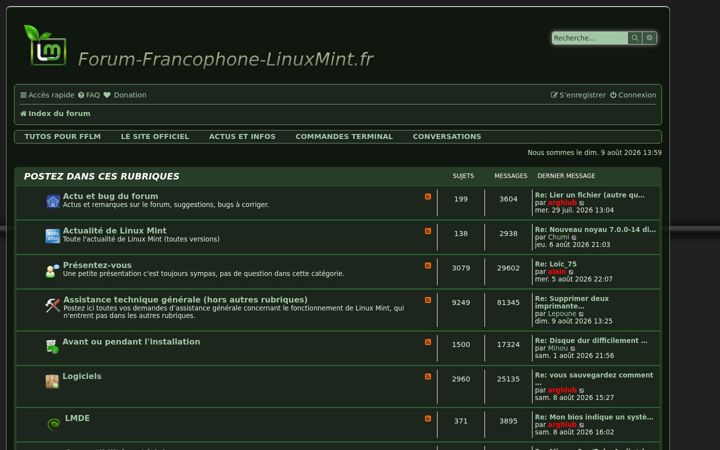The width and height of the screenshot is (720, 450).
Task: Click the Avant ou pendant l'installation icon
Action: click(x=52, y=346)
